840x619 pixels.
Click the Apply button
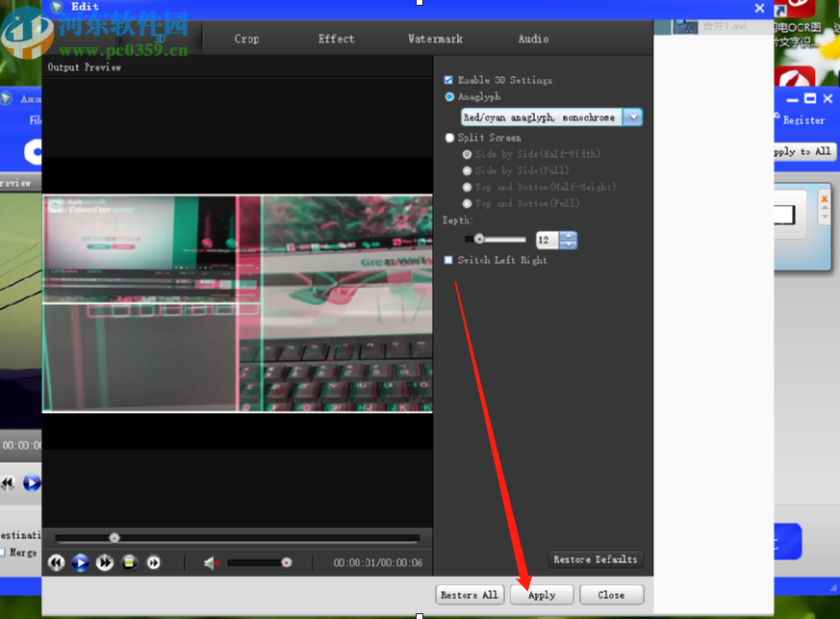click(542, 595)
